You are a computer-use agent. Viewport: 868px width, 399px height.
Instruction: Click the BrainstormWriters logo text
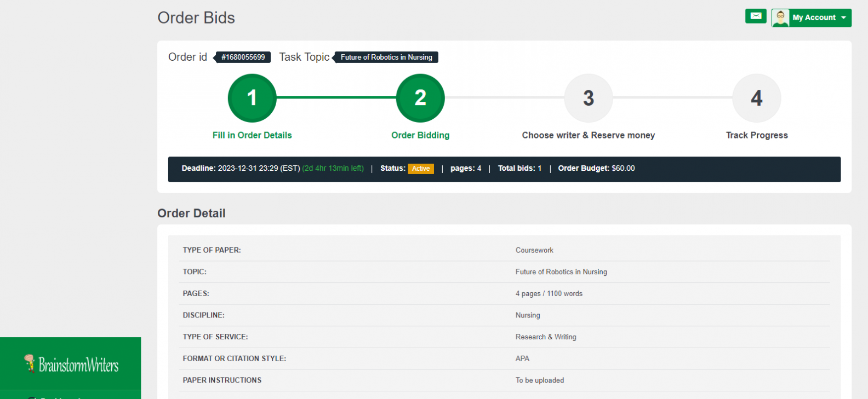78,365
